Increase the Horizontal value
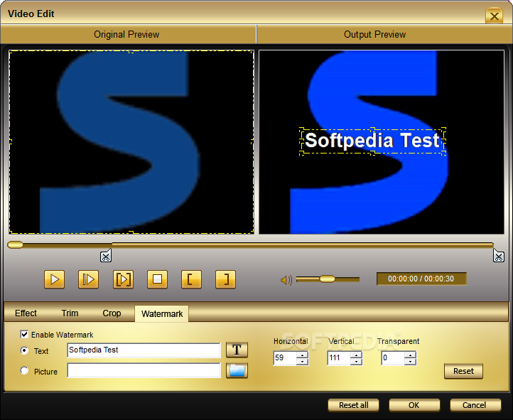Viewport: 513px width, 420px height. tap(302, 355)
